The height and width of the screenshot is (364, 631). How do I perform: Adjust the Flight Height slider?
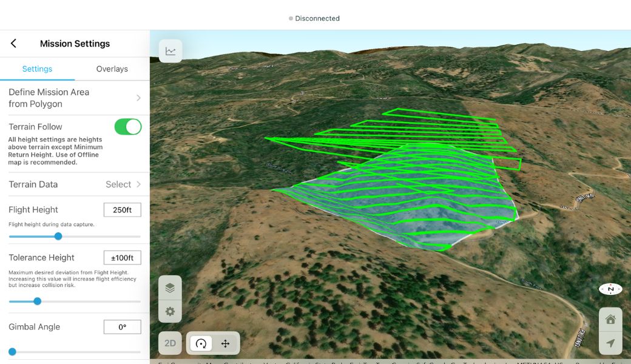point(58,237)
